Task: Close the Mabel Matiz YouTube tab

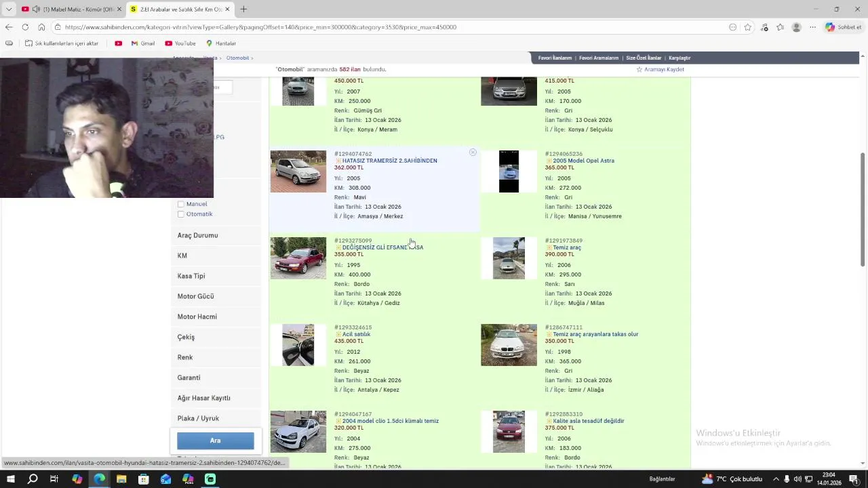Action: point(119,9)
